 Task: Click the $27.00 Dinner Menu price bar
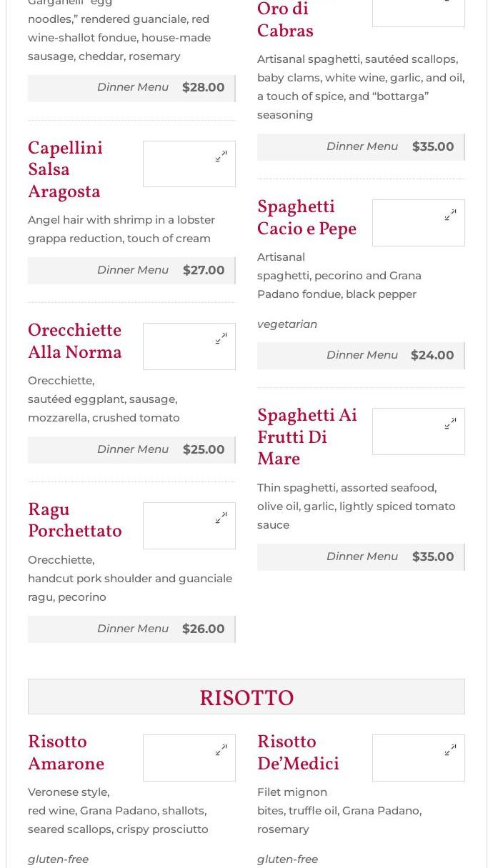point(131,270)
